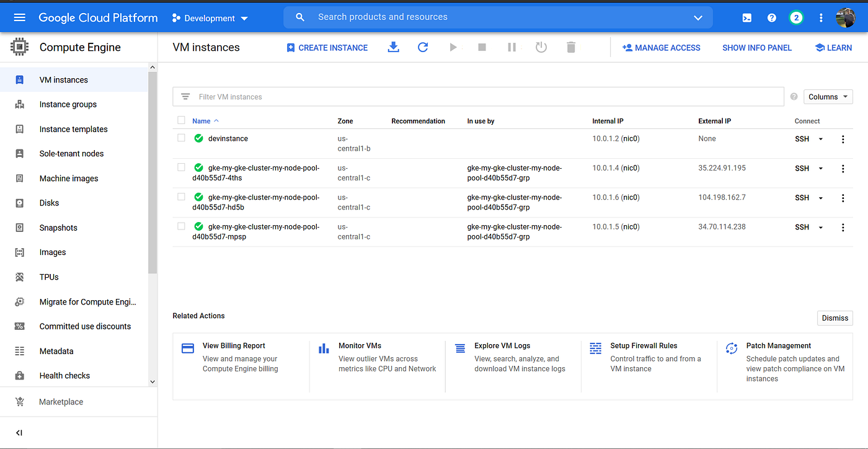Viewport: 868px width, 449px height.
Task: Open the Patch Management card
Action: [785, 366]
